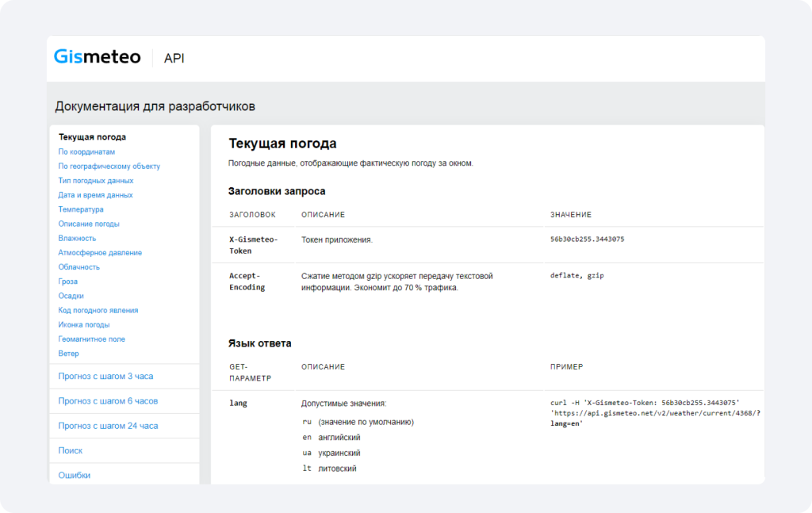Click the Язык ответа heading
Screen dimensions: 812x513
point(259,344)
